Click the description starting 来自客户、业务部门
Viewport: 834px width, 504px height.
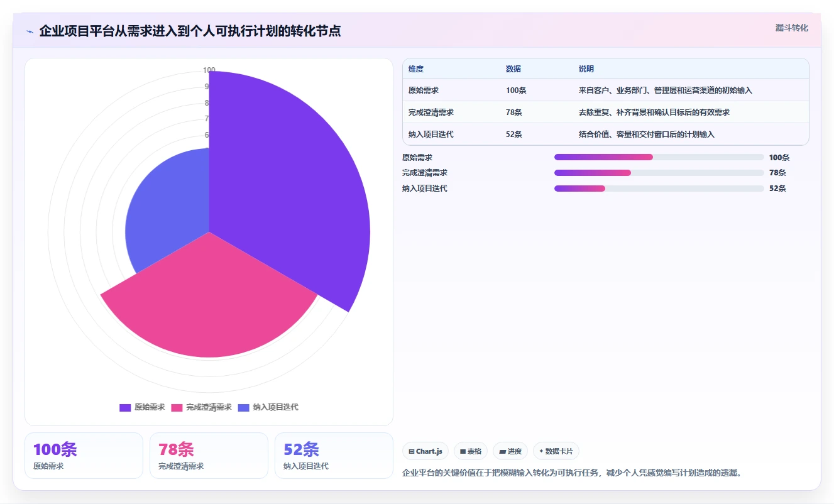click(666, 90)
